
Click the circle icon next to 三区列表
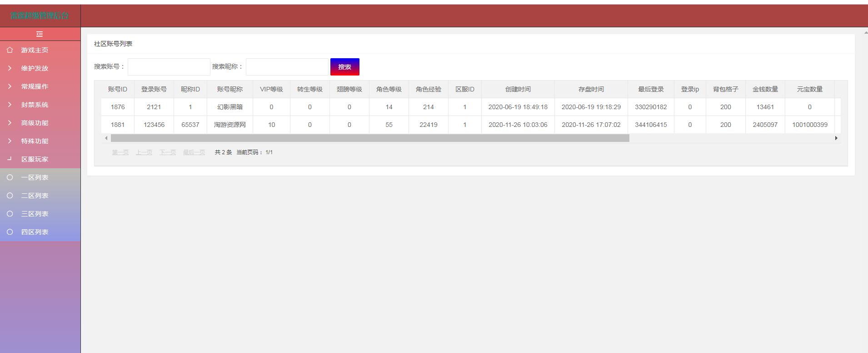pyautogui.click(x=10, y=214)
